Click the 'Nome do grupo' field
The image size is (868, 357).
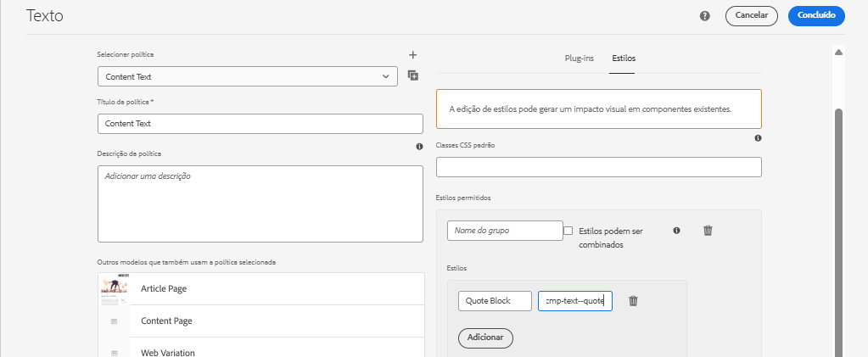coord(505,231)
